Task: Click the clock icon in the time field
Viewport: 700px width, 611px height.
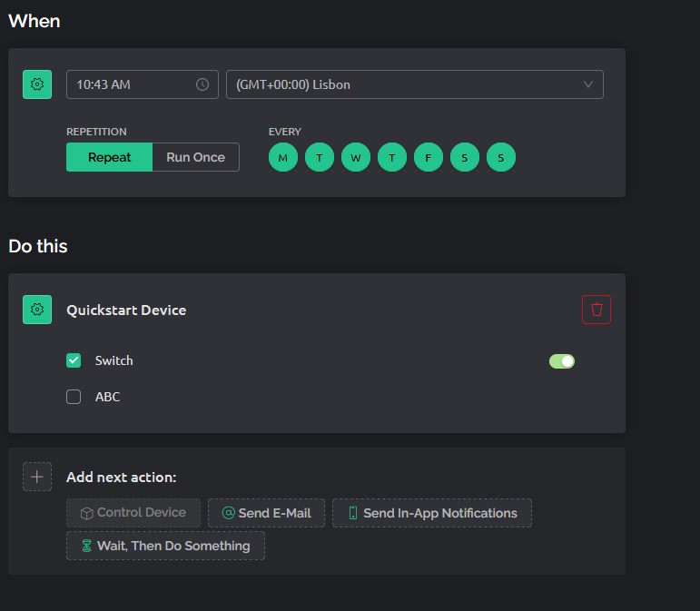Action: [x=202, y=84]
